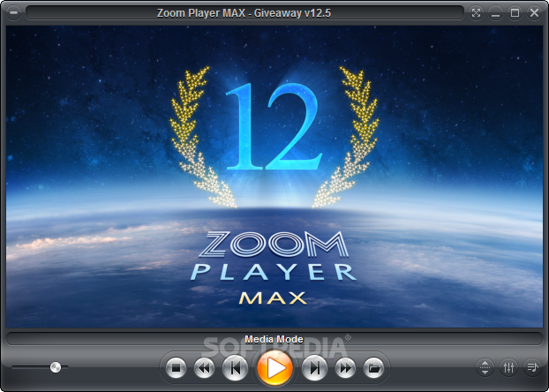549x392 pixels.
Task: Toggle the control bar up/down arrows icon
Action: tap(485, 367)
